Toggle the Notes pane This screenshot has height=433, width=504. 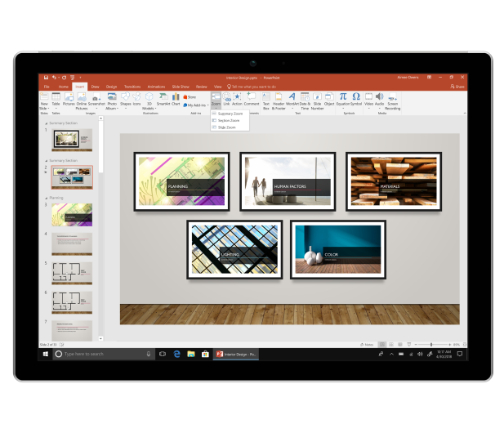coord(367,344)
